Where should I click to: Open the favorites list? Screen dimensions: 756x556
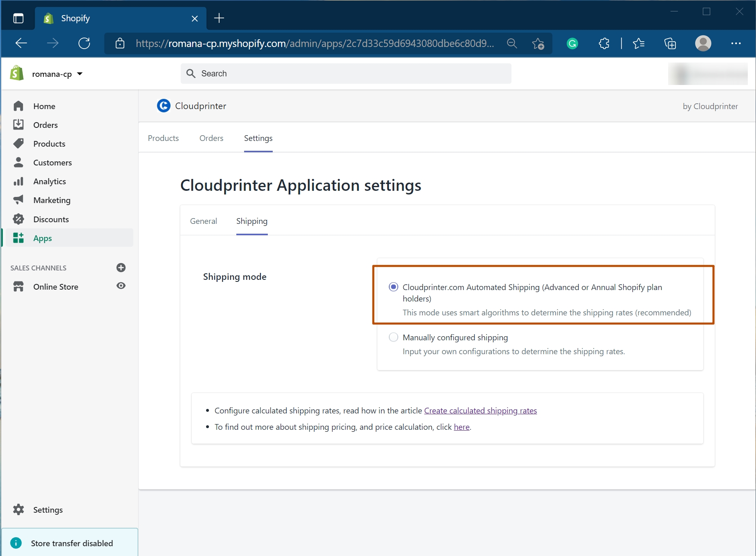click(639, 43)
